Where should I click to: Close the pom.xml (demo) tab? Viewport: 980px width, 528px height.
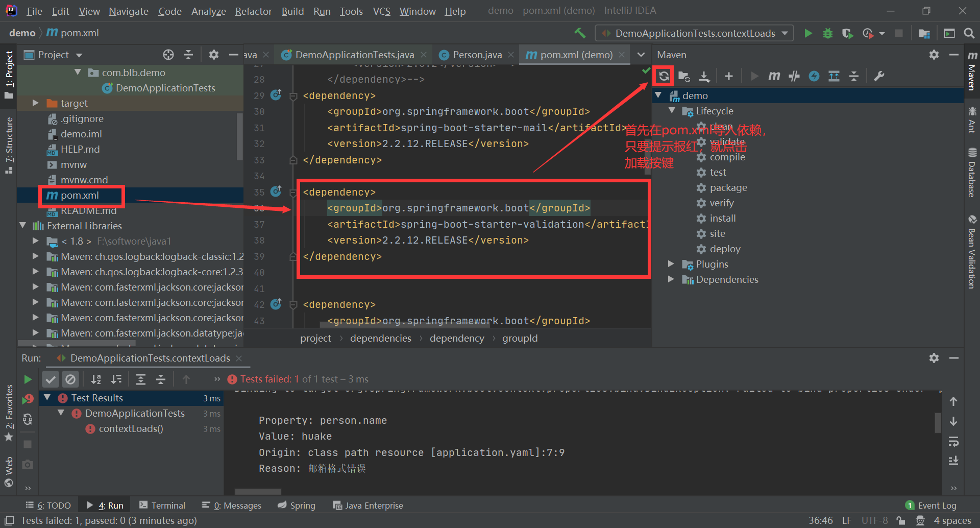click(622, 55)
